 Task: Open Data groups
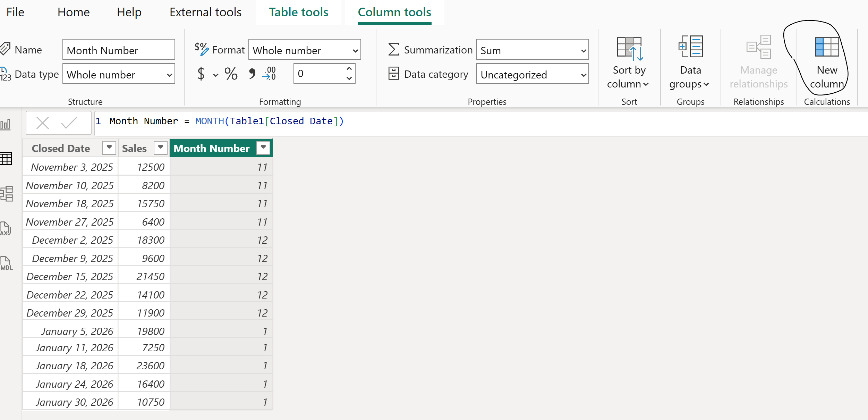[690, 62]
